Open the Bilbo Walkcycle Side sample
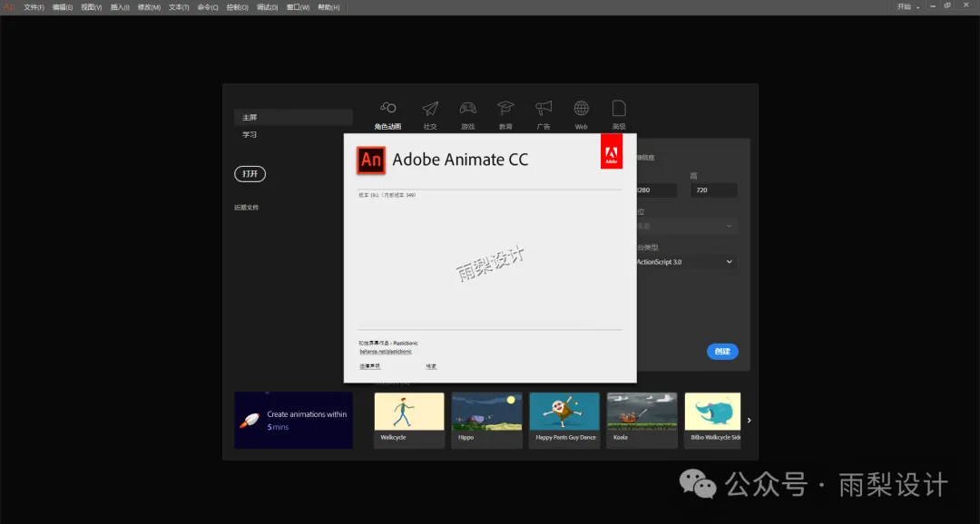 [712, 420]
